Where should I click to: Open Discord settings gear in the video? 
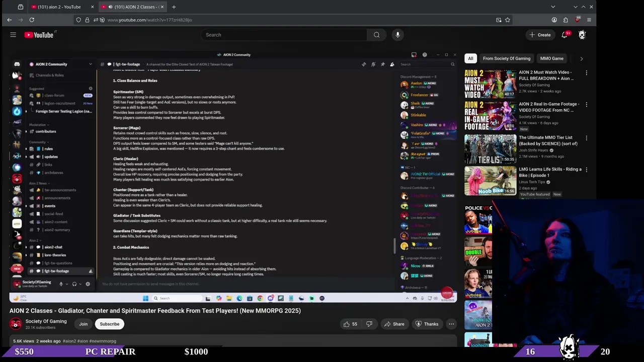[x=88, y=284]
